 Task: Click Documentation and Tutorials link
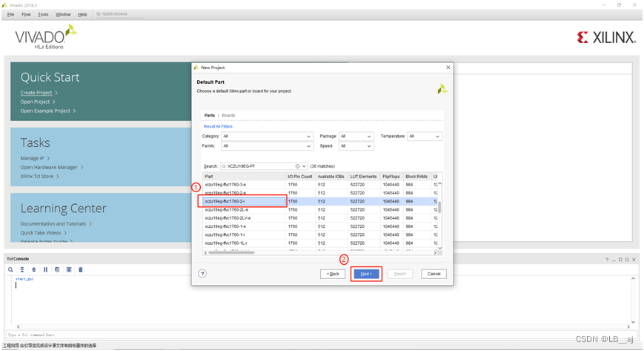point(53,224)
